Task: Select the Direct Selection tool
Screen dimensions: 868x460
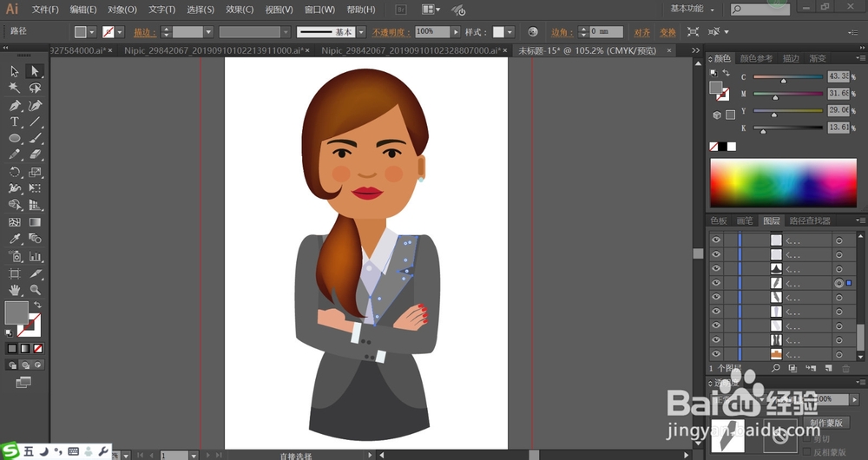Action: point(35,71)
